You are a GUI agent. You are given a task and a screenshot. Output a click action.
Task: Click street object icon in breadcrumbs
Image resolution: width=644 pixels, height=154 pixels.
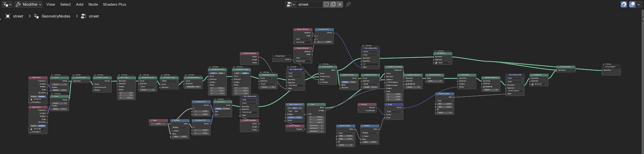click(x=8, y=16)
